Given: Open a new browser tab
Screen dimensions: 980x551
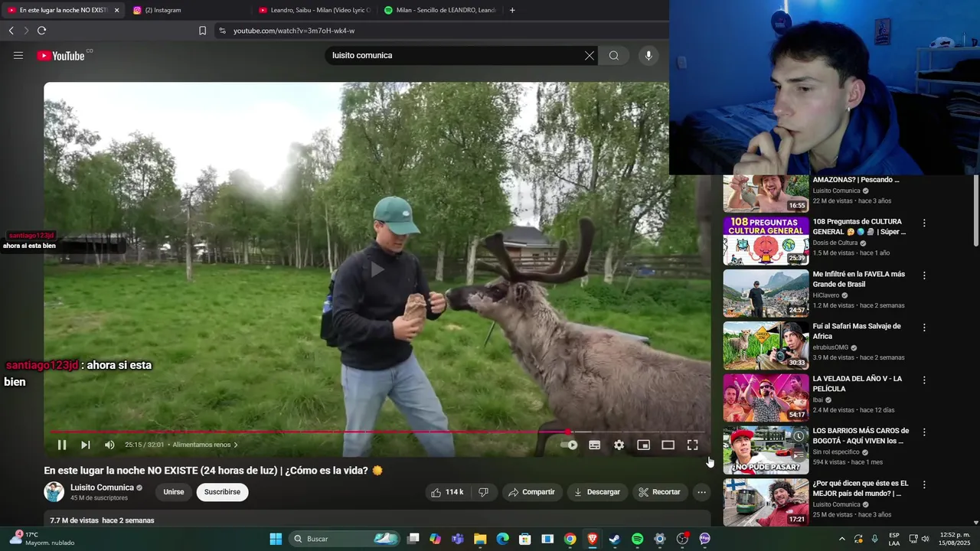Looking at the screenshot, I should (512, 10).
